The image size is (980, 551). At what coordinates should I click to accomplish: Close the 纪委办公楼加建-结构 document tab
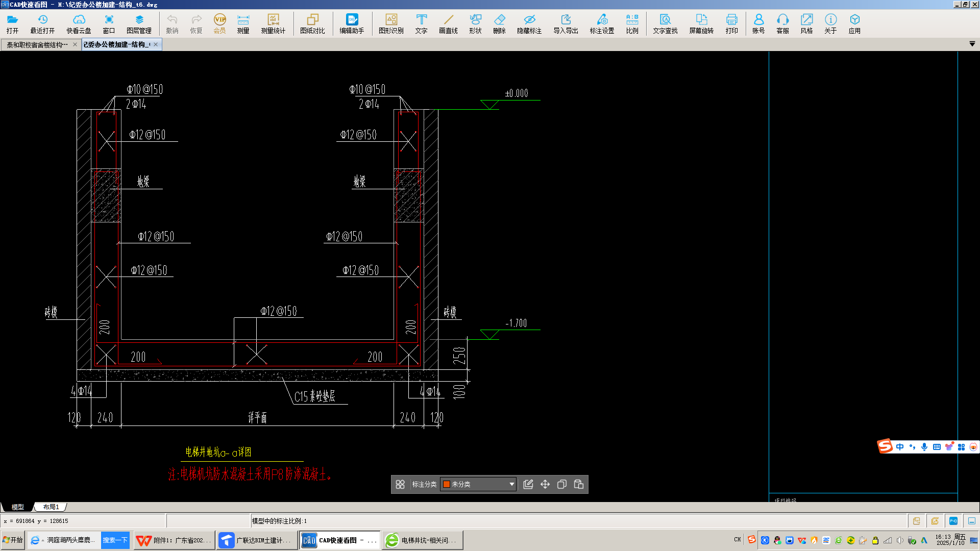pos(156,45)
